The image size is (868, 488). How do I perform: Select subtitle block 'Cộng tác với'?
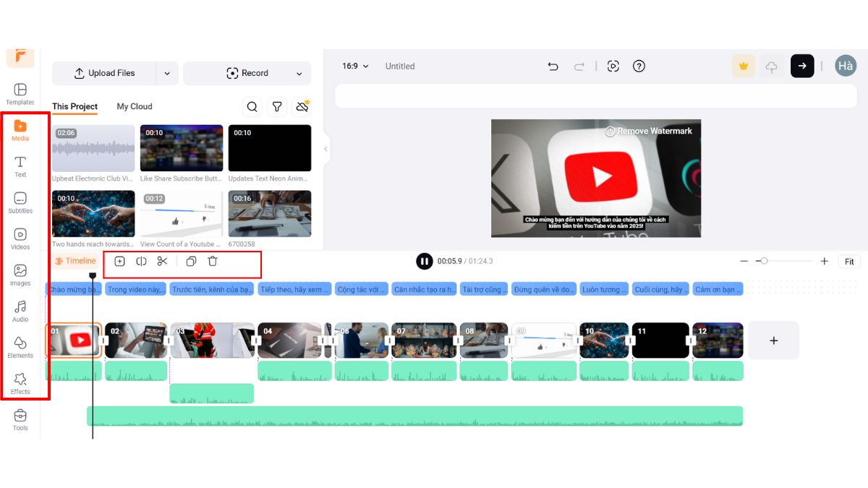tap(362, 289)
